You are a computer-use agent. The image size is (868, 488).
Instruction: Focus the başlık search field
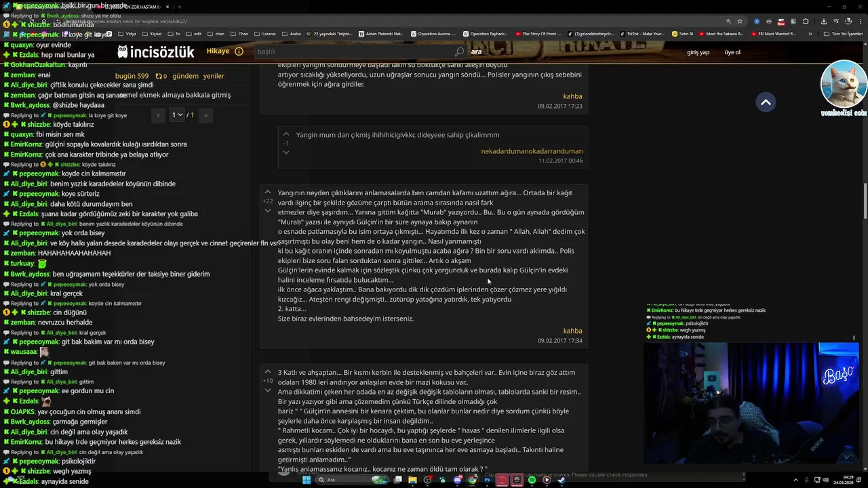354,52
